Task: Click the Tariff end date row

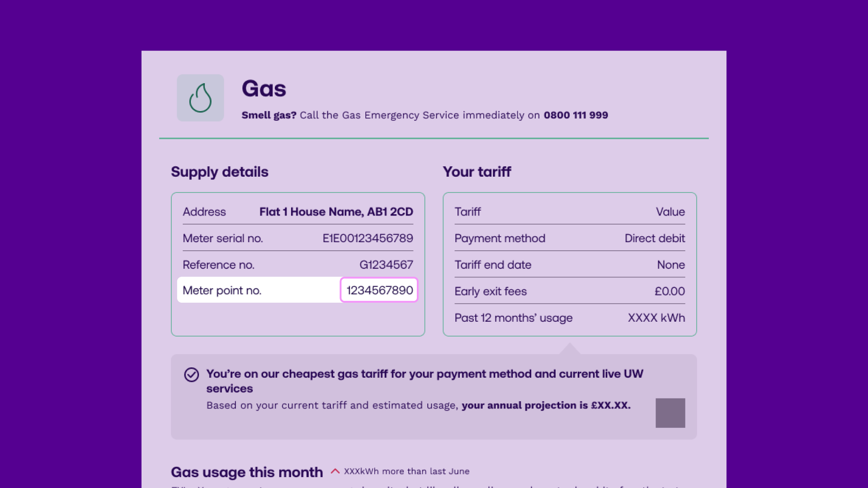Action: (x=493, y=265)
